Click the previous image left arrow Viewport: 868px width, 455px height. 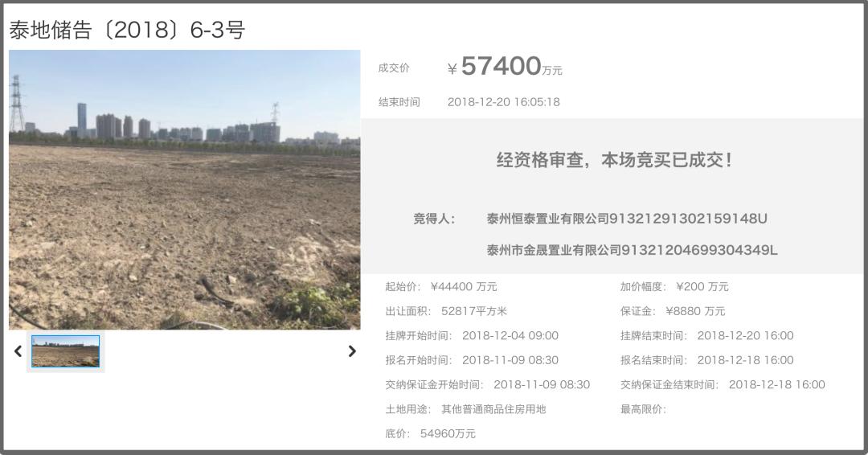pos(18,351)
